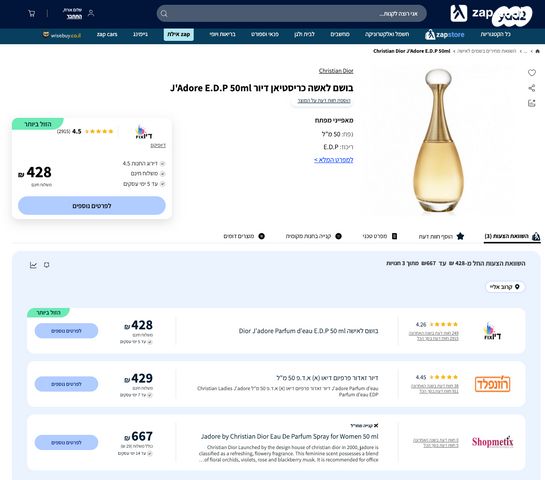Open לבית ולגן category
545x480 pixels.
tap(304, 34)
